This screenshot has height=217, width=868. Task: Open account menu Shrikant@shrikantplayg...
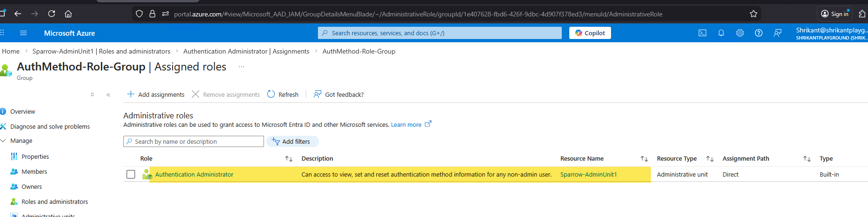point(831,33)
